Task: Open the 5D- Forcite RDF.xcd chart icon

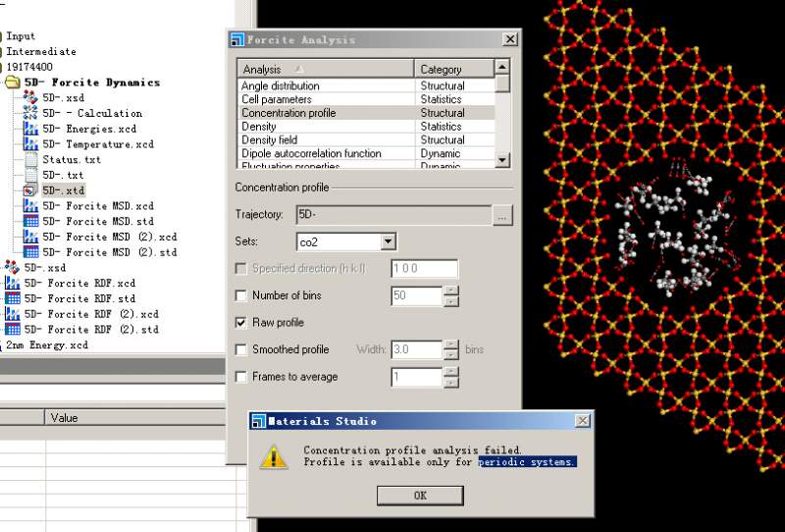Action: point(12,283)
